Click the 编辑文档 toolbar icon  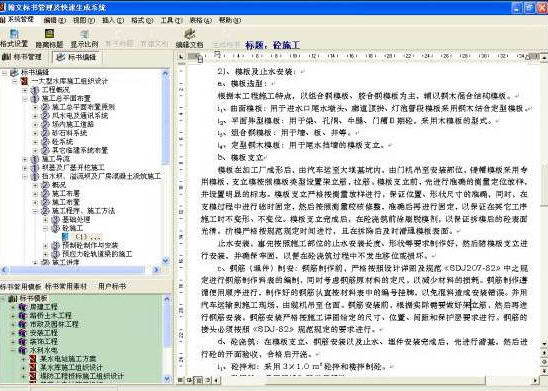[189, 34]
